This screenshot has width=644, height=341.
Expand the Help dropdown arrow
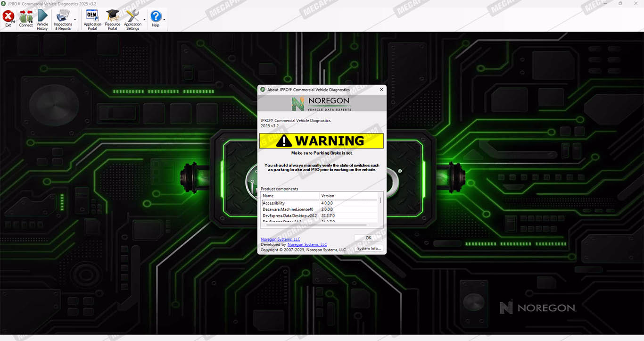coord(164,20)
